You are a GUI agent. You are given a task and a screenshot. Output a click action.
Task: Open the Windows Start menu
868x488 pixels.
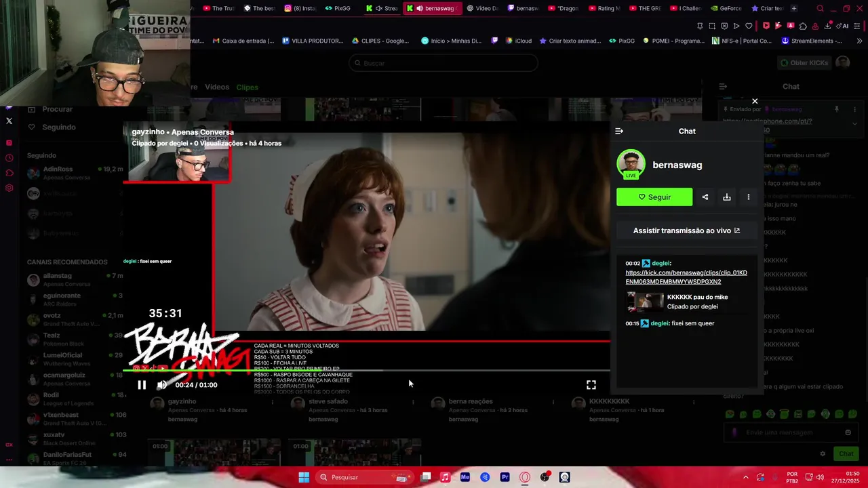[x=304, y=477]
